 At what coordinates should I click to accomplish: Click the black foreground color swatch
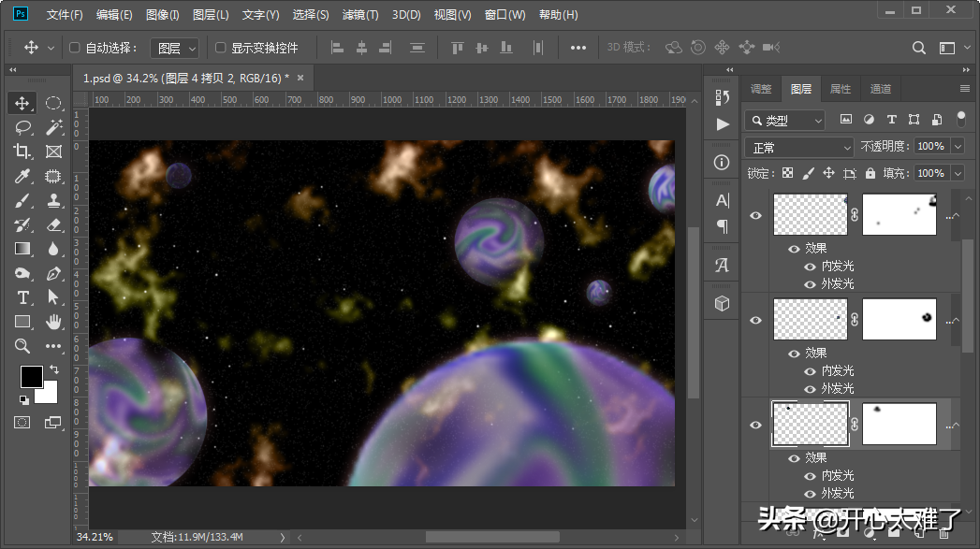click(31, 376)
